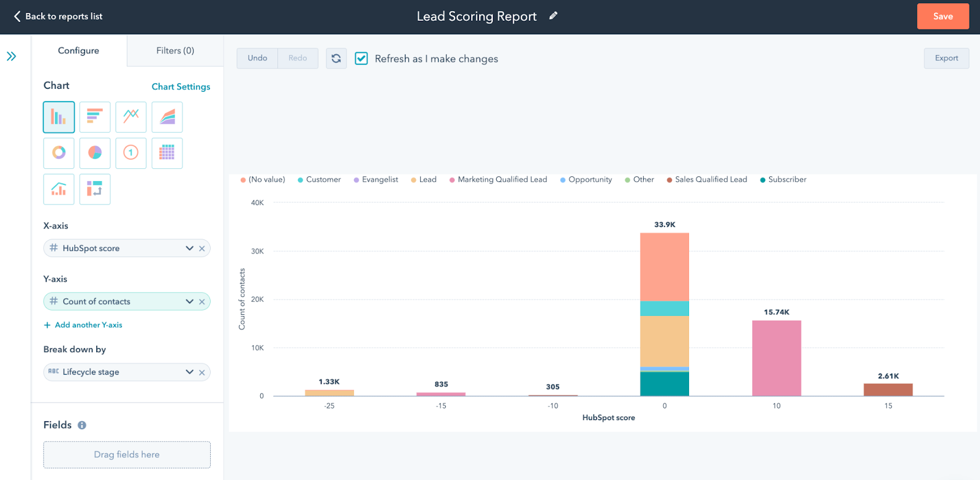Toggle Other legend series

[639, 179]
